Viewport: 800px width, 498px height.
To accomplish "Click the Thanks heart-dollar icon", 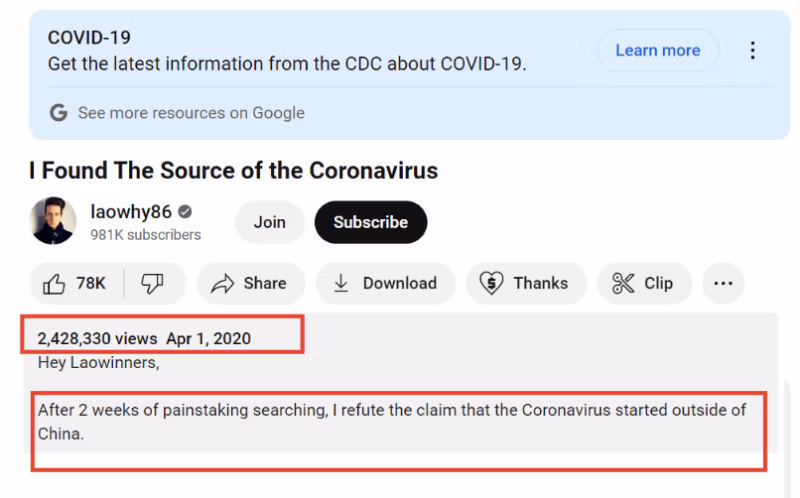I will pyautogui.click(x=491, y=284).
